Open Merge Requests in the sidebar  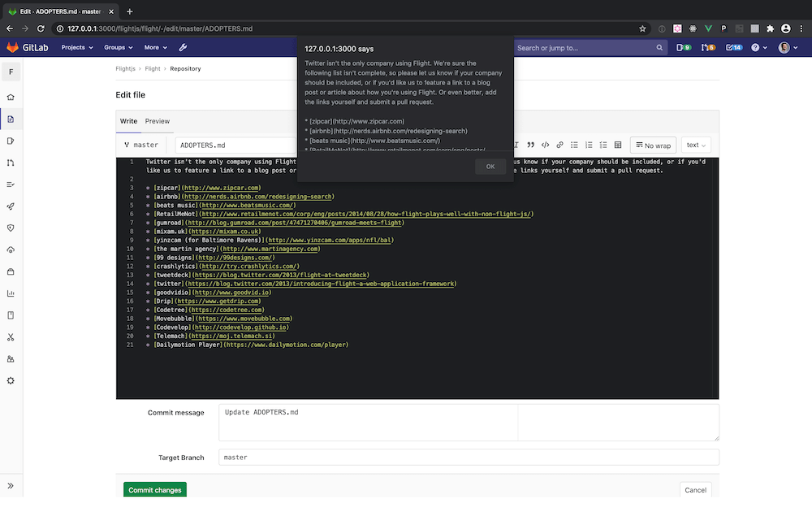click(11, 163)
